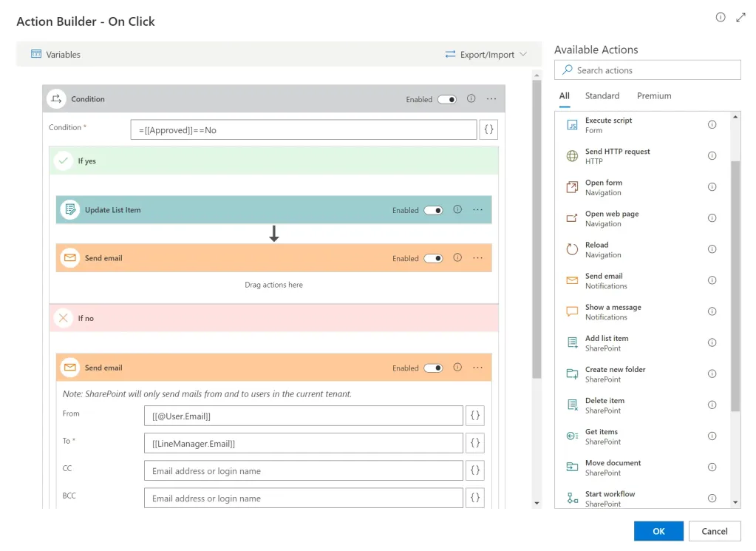The width and height of the screenshot is (756, 551).
Task: Click the OK button
Action: 658,531
